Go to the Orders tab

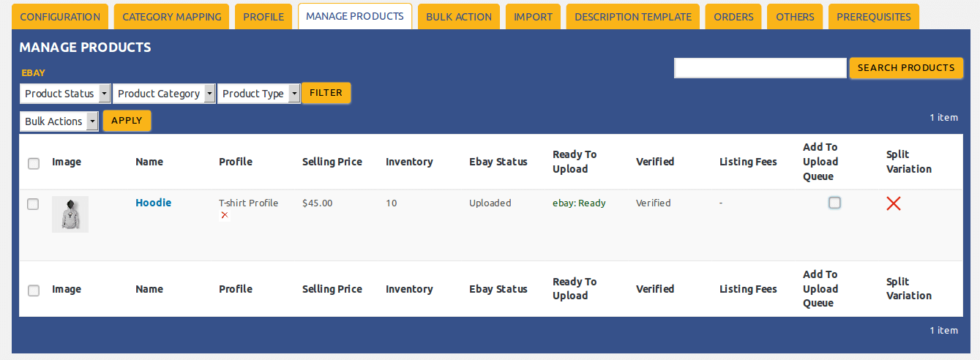pos(734,17)
